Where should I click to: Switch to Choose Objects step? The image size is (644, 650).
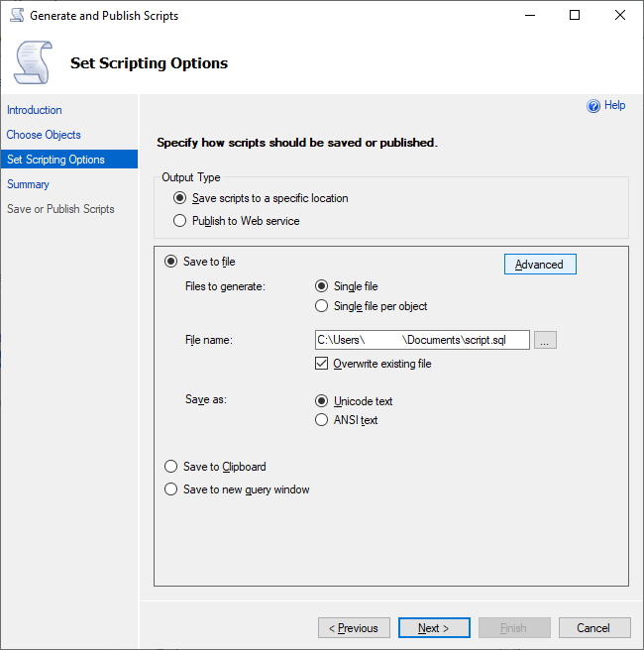point(44,135)
